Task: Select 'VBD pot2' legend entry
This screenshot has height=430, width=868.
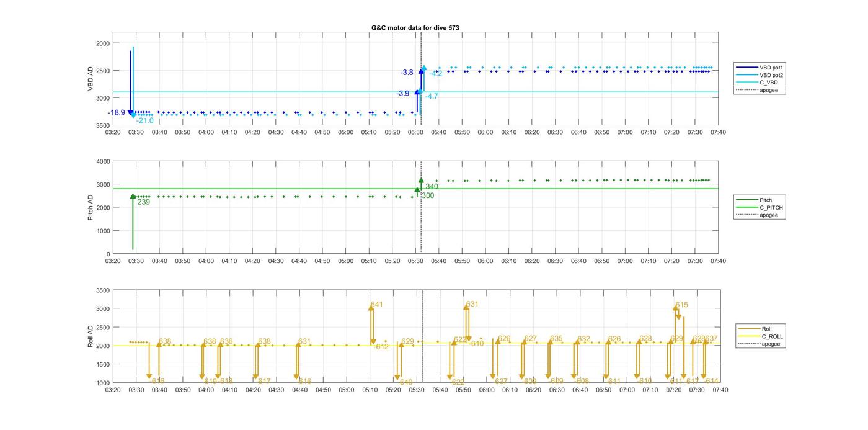Action: pyautogui.click(x=773, y=74)
